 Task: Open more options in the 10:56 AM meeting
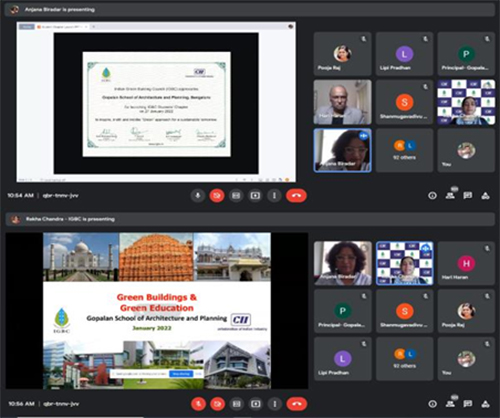[275, 404]
